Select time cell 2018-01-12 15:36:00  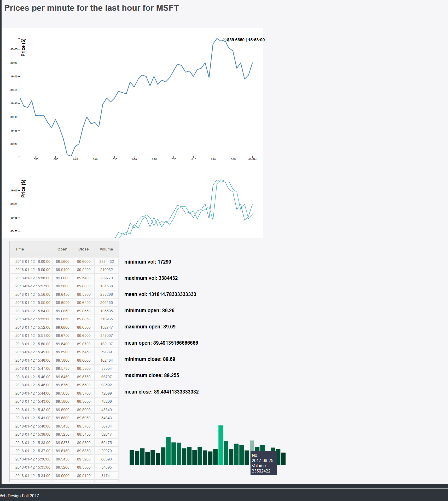tap(33, 459)
